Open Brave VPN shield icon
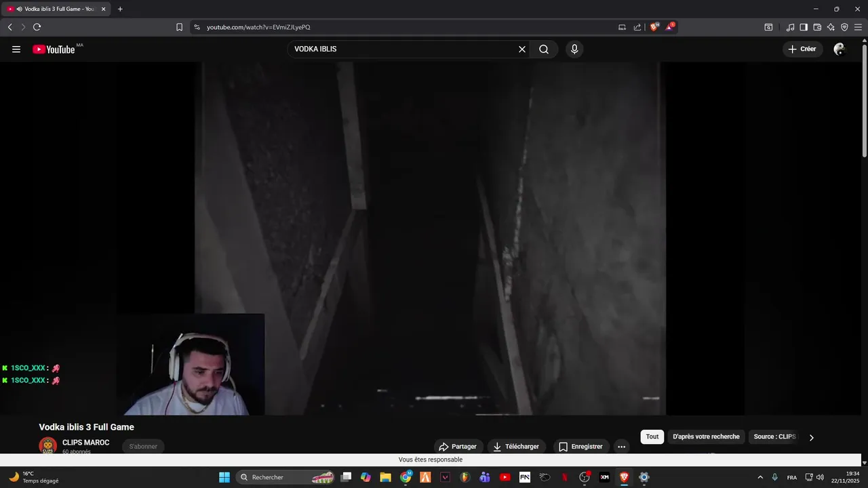 [844, 27]
